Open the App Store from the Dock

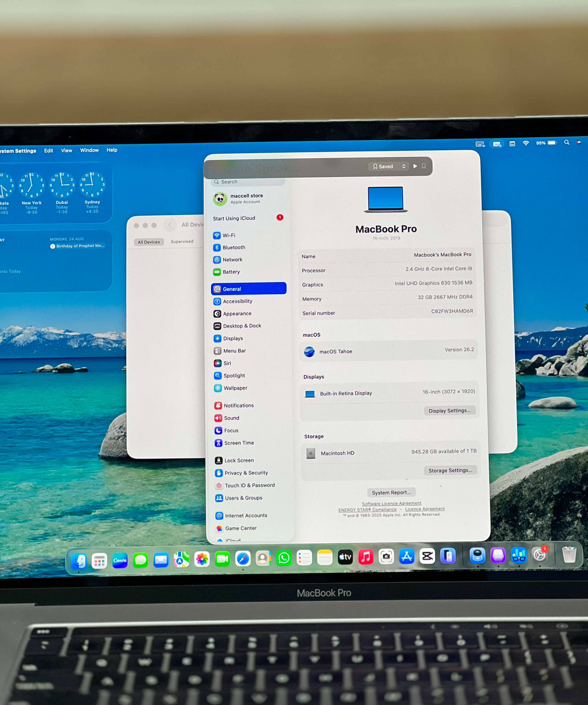407,556
